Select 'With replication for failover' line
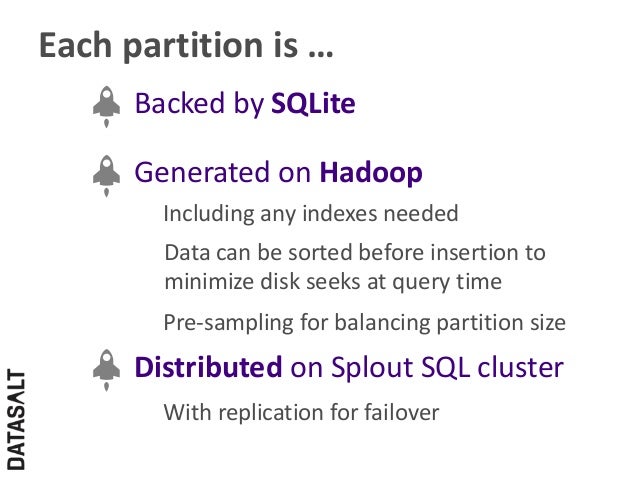 pyautogui.click(x=302, y=412)
